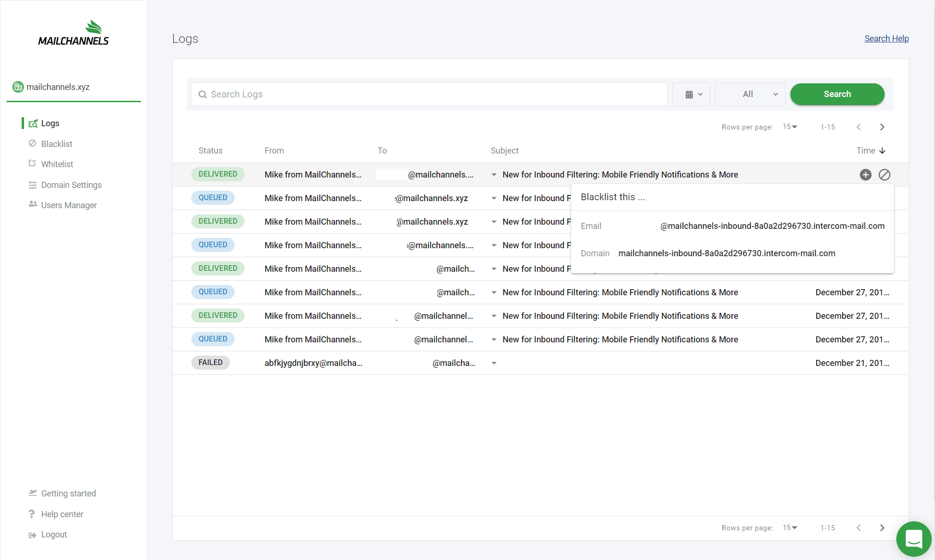The height and width of the screenshot is (560, 935).
Task: Click the Whitelist sidebar icon
Action: [32, 164]
